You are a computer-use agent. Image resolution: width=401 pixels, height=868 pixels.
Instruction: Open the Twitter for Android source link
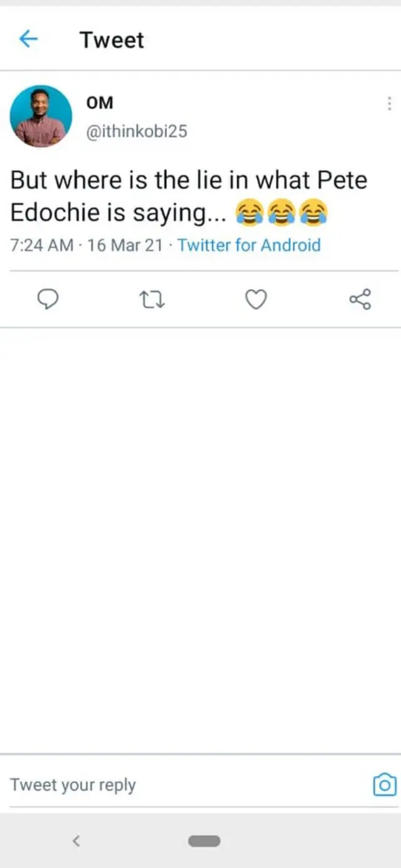[x=249, y=245]
